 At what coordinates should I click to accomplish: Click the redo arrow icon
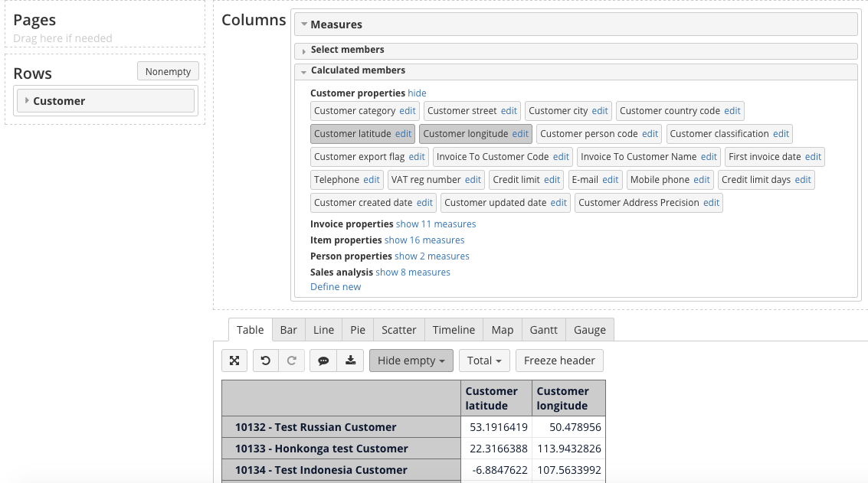pyautogui.click(x=291, y=361)
